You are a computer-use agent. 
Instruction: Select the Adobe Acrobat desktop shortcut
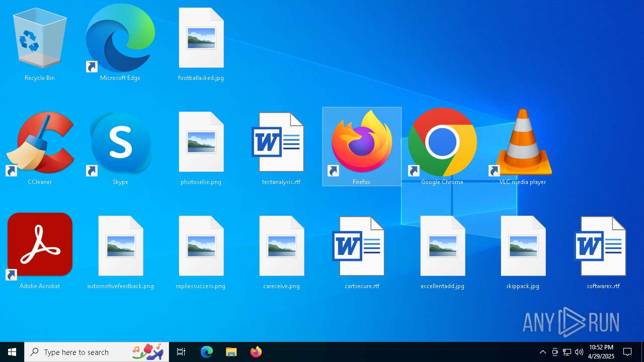40,252
